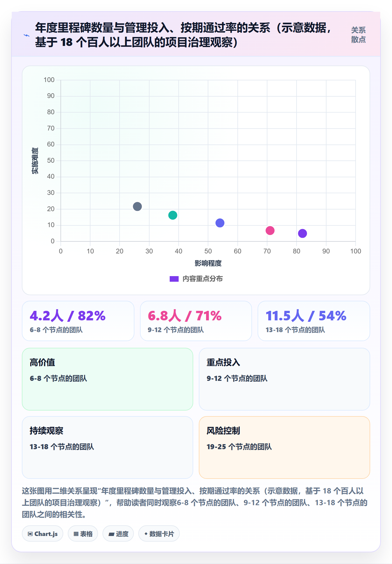Click the lightning bolt icon beside the title
This screenshot has height=564, width=392.
point(27,35)
